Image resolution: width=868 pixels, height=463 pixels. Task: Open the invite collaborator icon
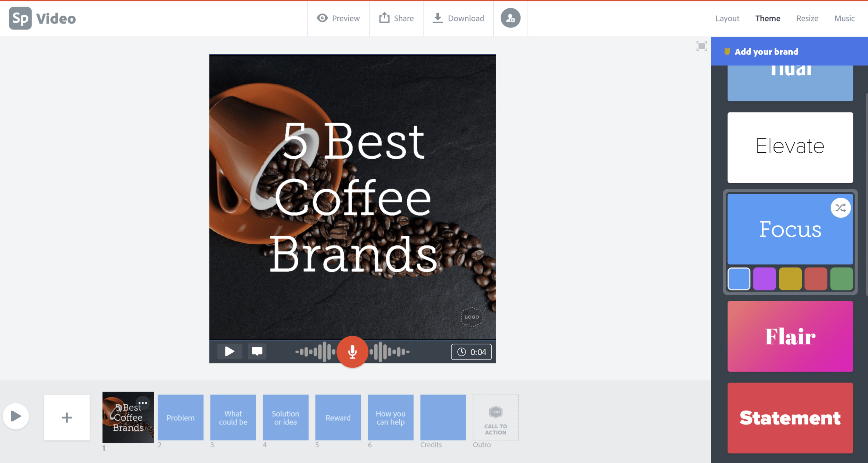click(x=510, y=18)
